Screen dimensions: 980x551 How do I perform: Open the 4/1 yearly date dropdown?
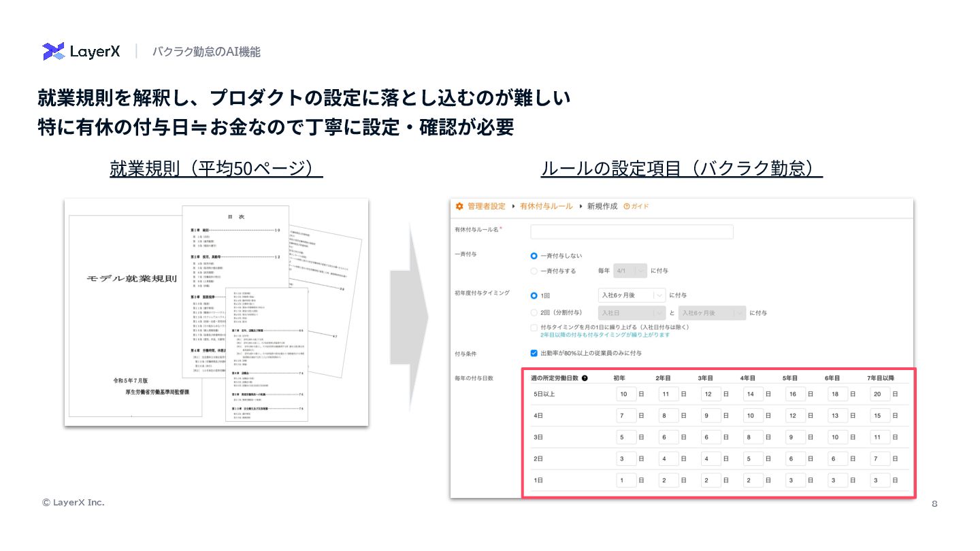[x=630, y=271]
